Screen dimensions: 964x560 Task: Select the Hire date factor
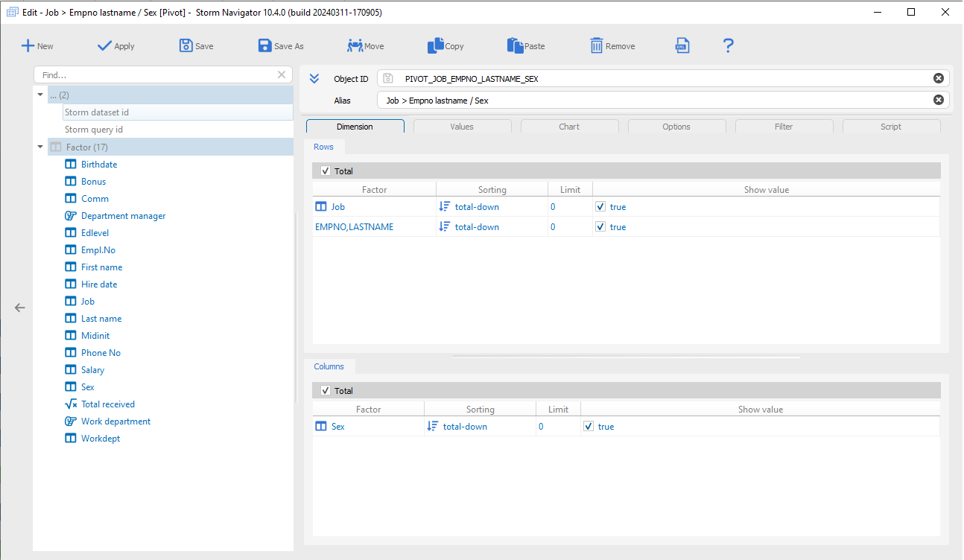pos(99,284)
